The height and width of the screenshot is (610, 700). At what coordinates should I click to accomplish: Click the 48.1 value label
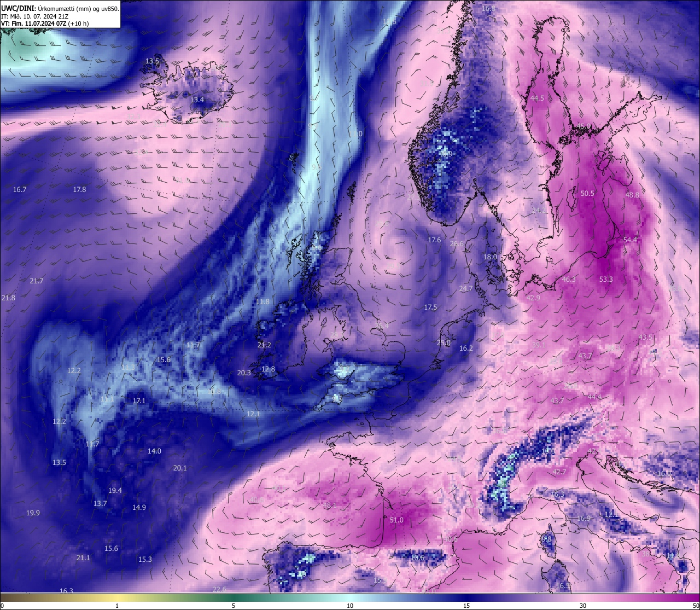pos(330,505)
